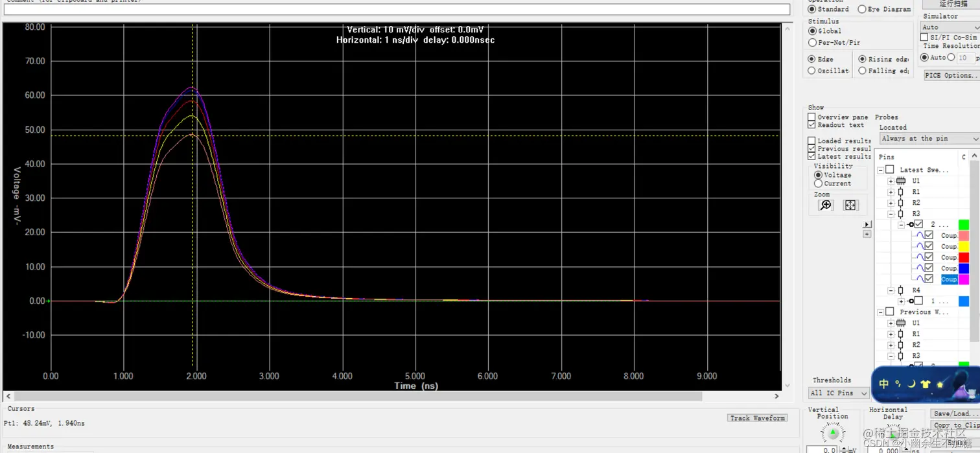This screenshot has height=453, width=980.
Task: Click the punctuation icon on IME bar
Action: 898,384
